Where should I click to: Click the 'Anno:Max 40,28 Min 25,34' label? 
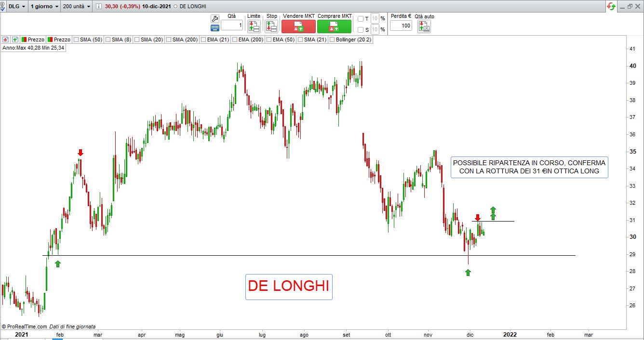(34, 48)
